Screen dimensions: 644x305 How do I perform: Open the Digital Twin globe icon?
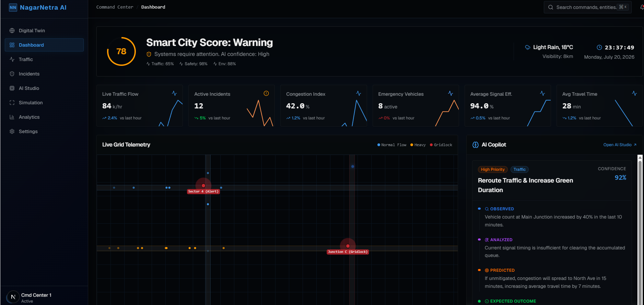click(12, 31)
